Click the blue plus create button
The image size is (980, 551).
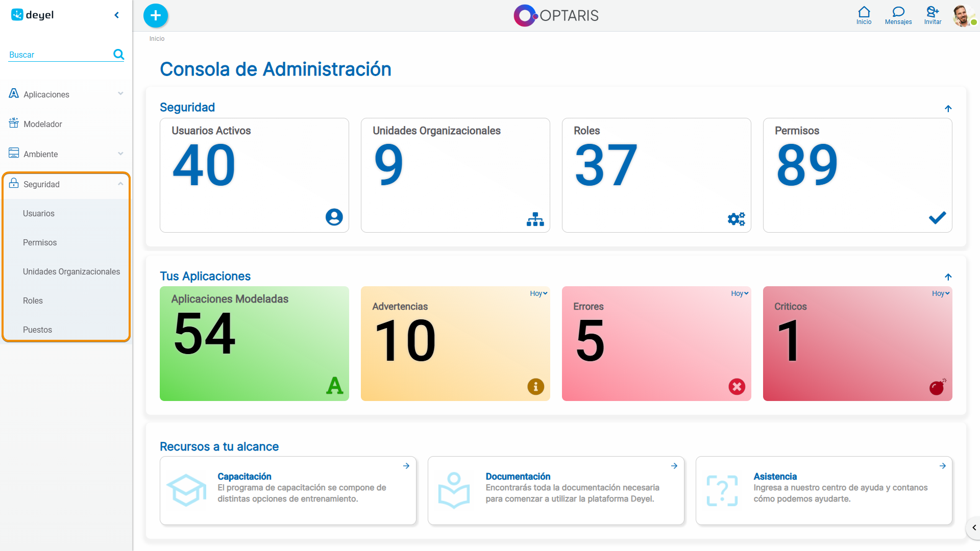156,15
